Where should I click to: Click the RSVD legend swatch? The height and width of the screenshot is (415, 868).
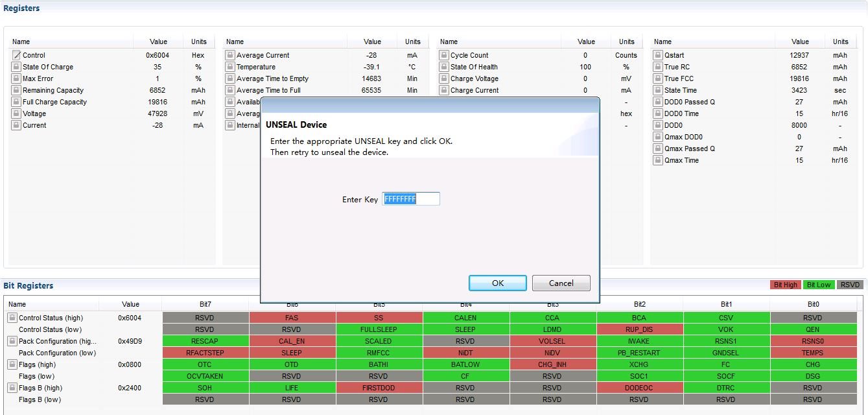(850, 285)
